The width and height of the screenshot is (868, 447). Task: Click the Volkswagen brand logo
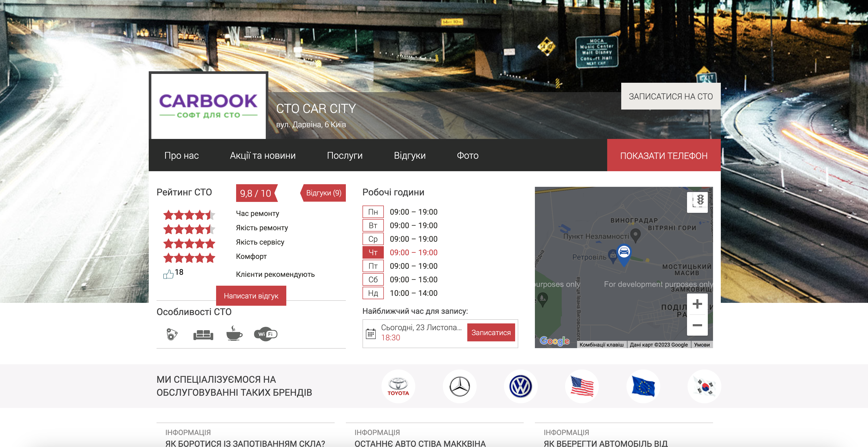[x=521, y=386]
